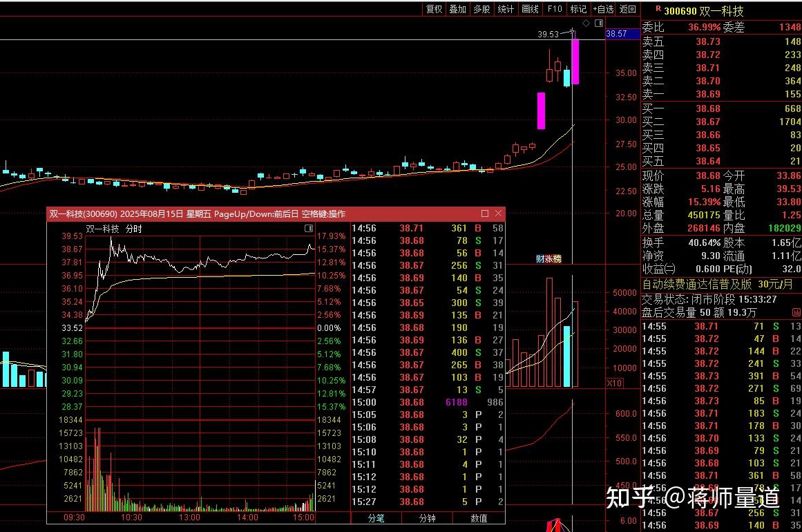Image resolution: width=802 pixels, height=532 pixels.
Task: Click the diamond icon above the K-line chart
Action: pos(586,23)
